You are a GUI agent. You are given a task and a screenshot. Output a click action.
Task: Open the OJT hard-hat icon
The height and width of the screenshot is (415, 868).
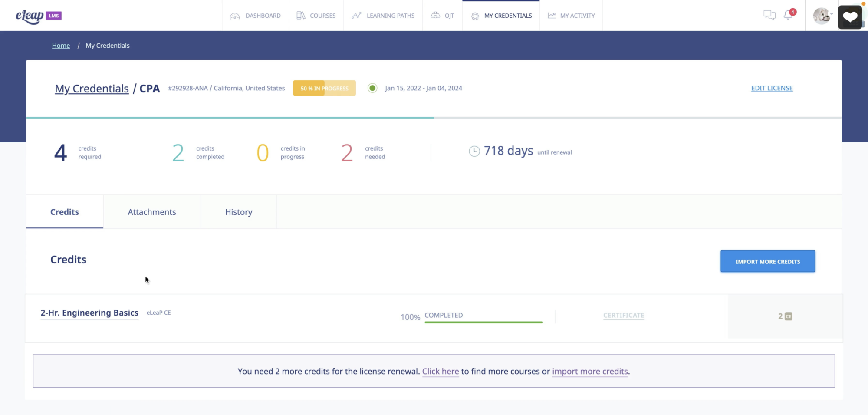pos(434,15)
